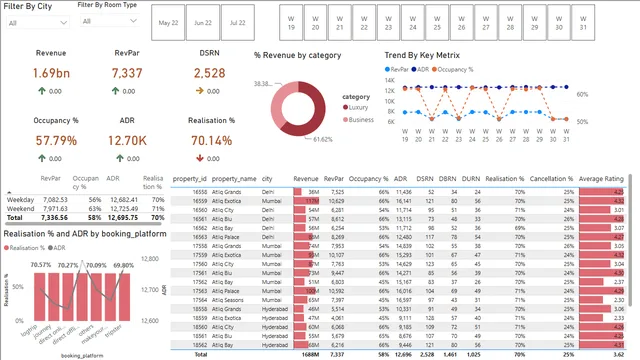The width and height of the screenshot is (640, 360).
Task: Select week W 23 slicer tile
Action: click(388, 23)
